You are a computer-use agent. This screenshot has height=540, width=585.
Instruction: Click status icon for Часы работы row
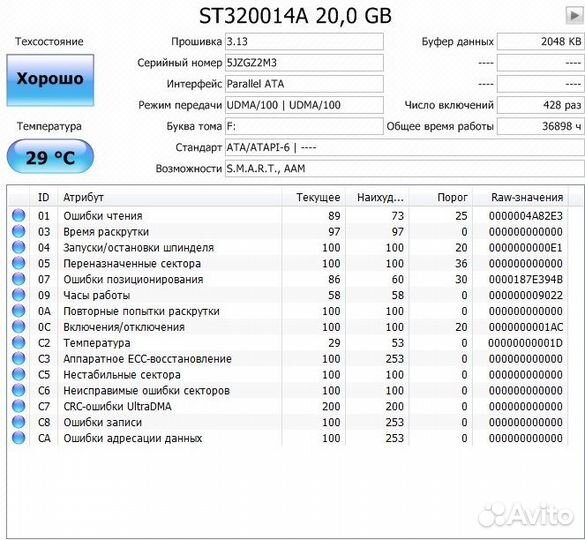tap(18, 295)
